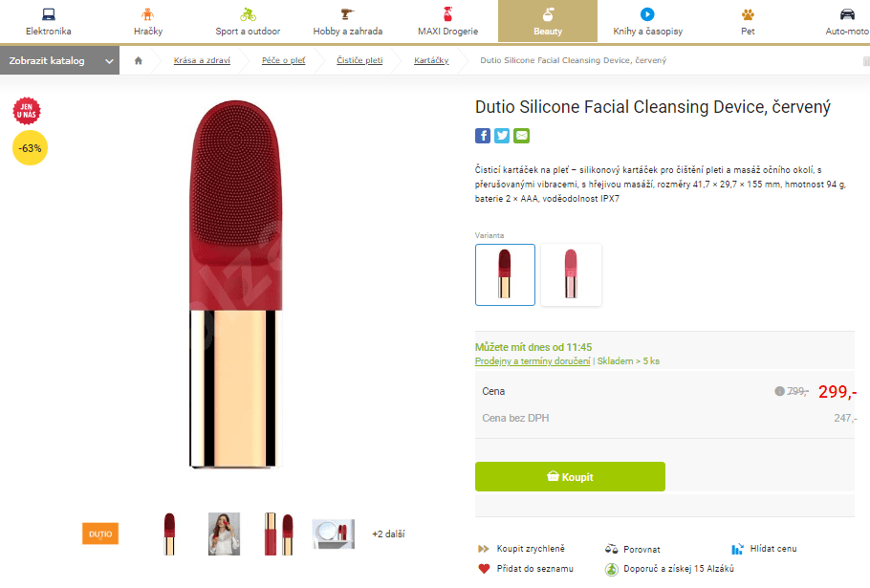
Task: Share product on Facebook
Action: 483,136
